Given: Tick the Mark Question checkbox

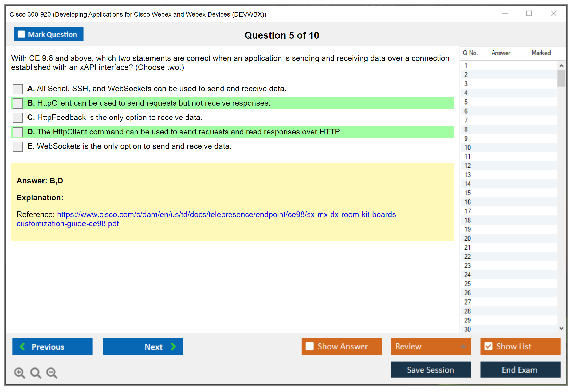Looking at the screenshot, I should 21,34.
